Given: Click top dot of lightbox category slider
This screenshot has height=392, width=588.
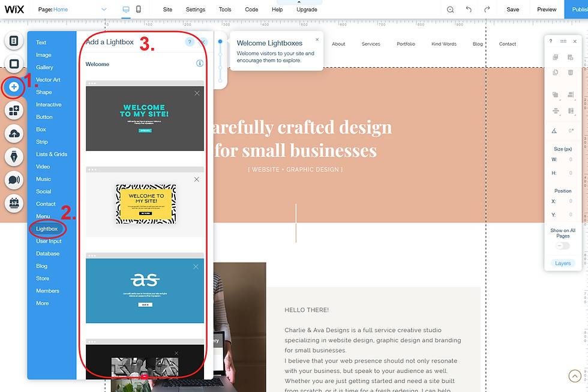Looking at the screenshot, I should (x=220, y=41).
